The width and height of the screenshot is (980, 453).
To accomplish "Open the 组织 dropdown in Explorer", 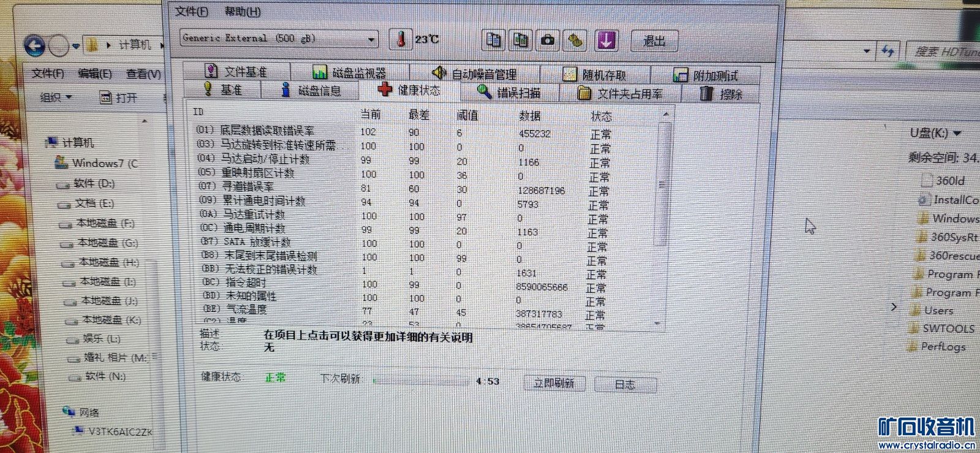I will [56, 97].
